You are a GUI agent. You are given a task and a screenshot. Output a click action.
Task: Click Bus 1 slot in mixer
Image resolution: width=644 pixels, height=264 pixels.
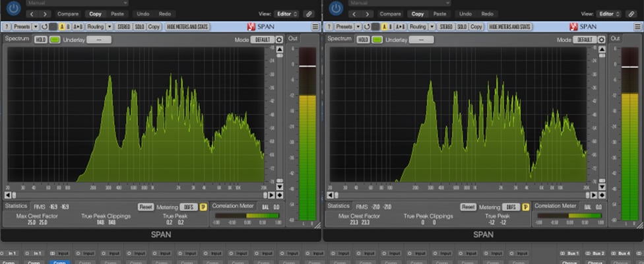(569, 253)
